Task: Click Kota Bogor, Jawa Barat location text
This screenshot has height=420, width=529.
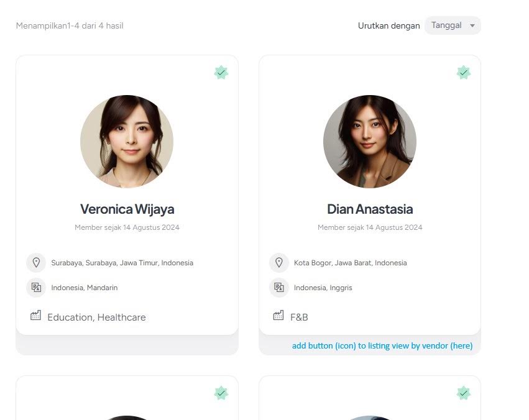Action: click(350, 263)
